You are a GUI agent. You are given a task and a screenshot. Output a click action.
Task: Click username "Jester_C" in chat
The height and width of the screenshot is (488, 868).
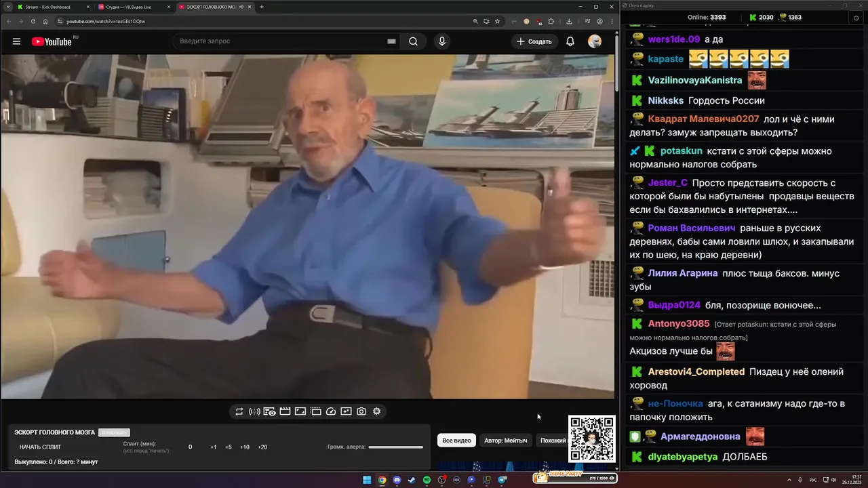pos(667,183)
